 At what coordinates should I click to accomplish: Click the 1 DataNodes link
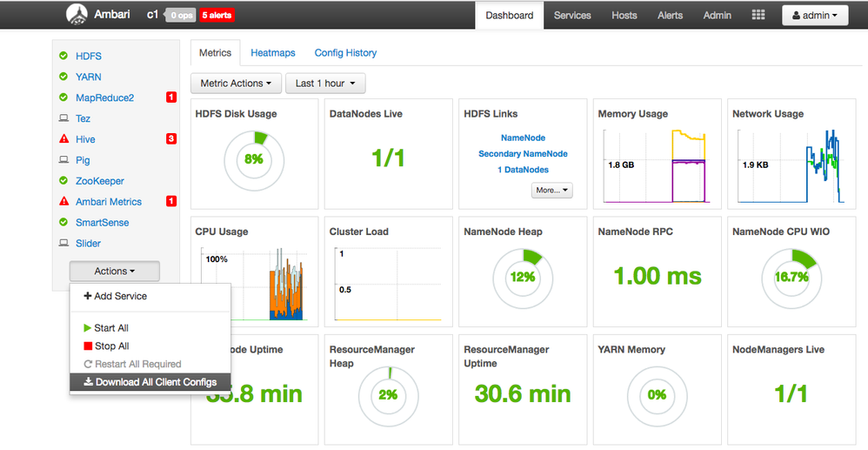(523, 170)
